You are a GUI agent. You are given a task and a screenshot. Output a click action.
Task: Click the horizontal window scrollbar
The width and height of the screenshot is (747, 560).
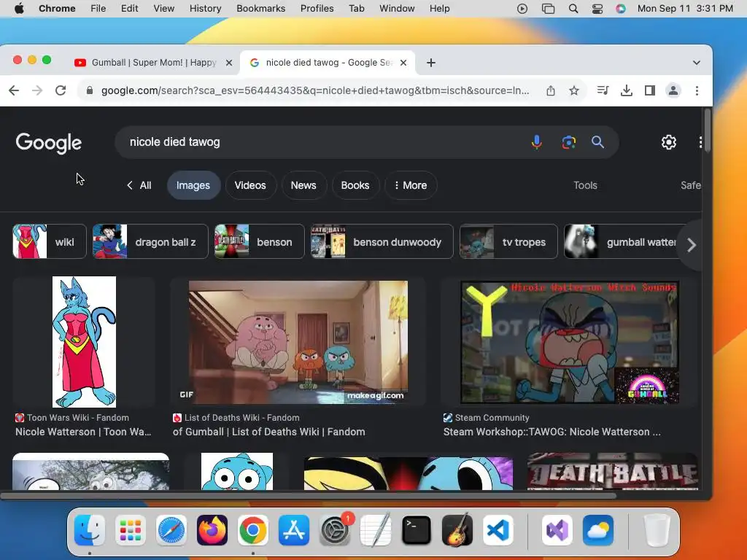click(309, 496)
